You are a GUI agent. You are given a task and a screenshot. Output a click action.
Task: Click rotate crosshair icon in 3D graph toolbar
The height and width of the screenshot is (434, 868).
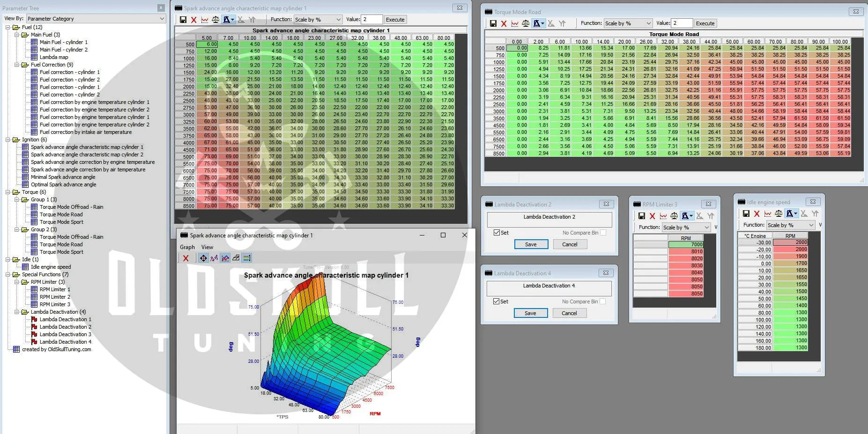203,258
